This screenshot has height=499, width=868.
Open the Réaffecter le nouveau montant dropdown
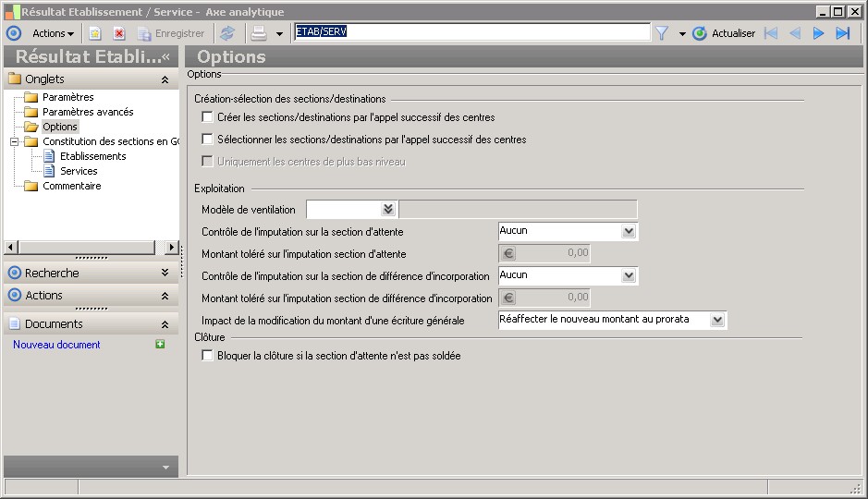tap(717, 320)
